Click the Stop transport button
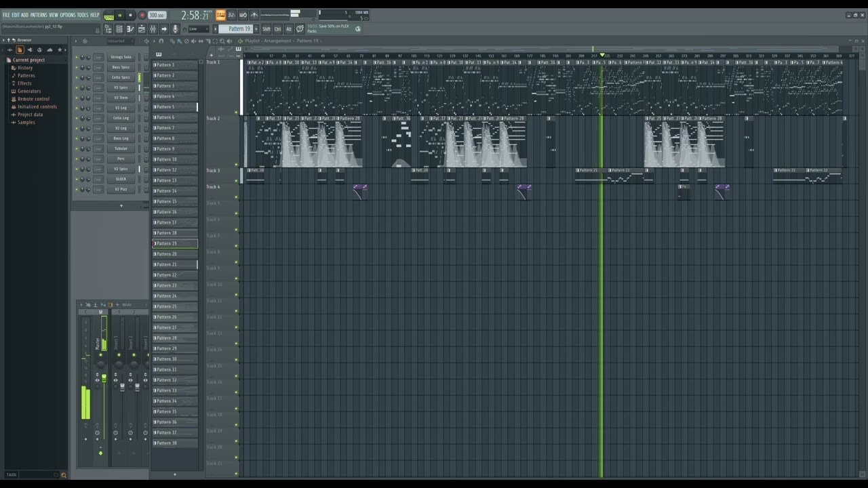The image size is (868, 488). point(130,16)
